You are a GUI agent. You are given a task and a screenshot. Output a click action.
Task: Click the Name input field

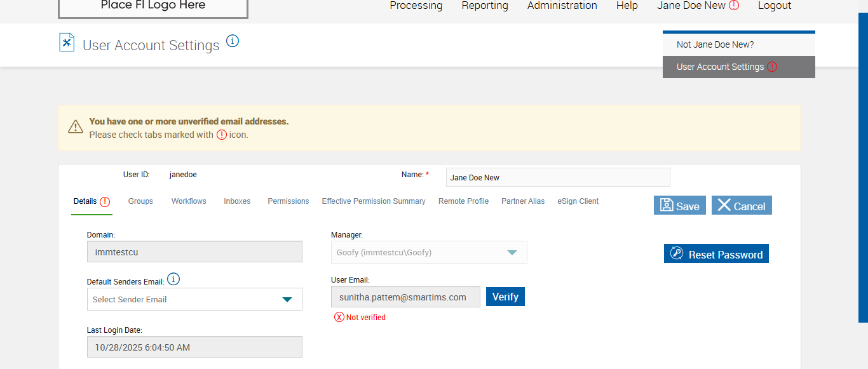[x=557, y=178]
